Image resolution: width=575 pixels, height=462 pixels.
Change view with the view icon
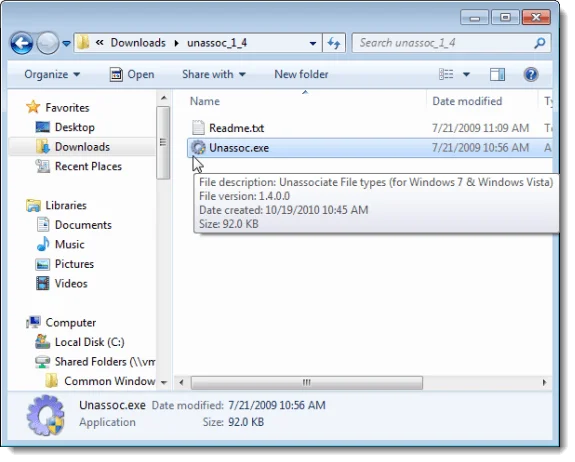tap(446, 74)
